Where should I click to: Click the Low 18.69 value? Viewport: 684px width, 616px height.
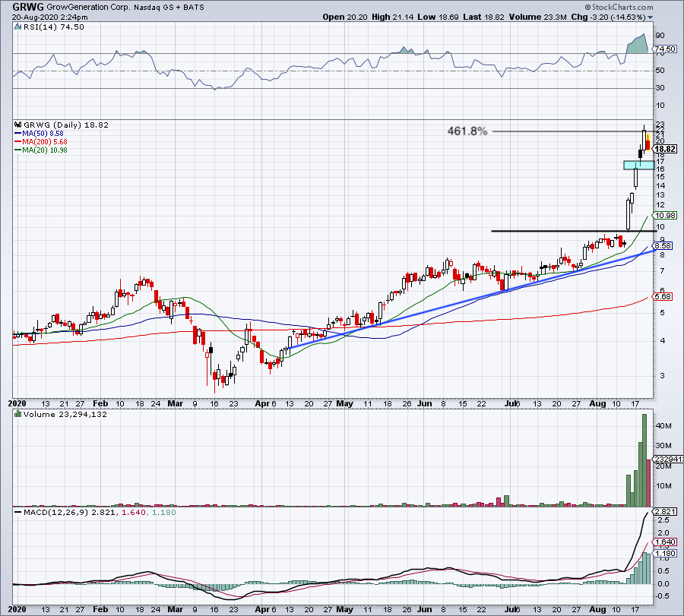click(x=438, y=17)
